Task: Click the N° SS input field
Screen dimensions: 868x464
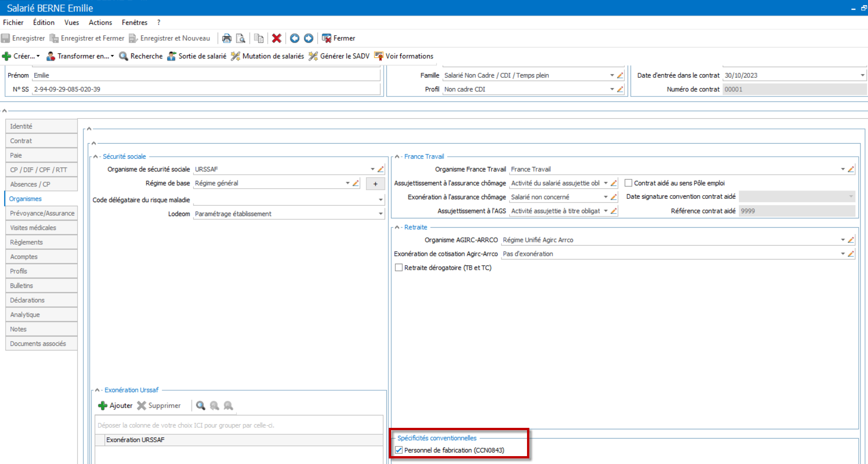Action: click(x=206, y=89)
